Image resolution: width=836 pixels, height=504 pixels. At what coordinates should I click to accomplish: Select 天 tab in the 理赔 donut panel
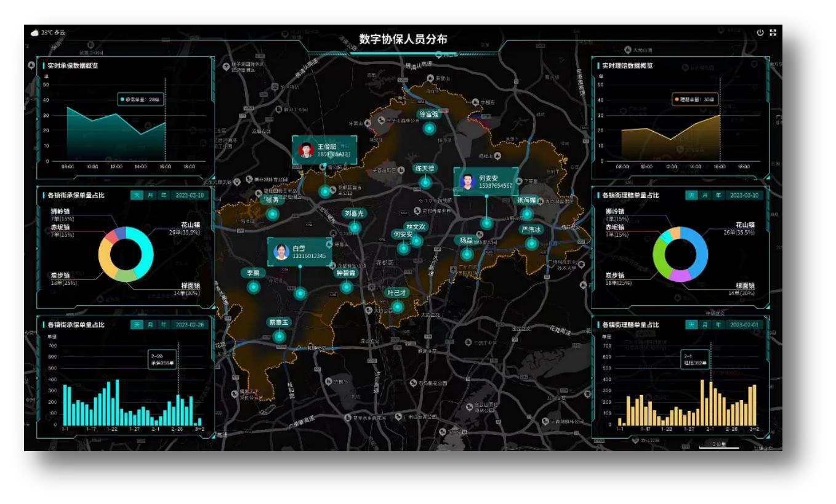pos(692,195)
